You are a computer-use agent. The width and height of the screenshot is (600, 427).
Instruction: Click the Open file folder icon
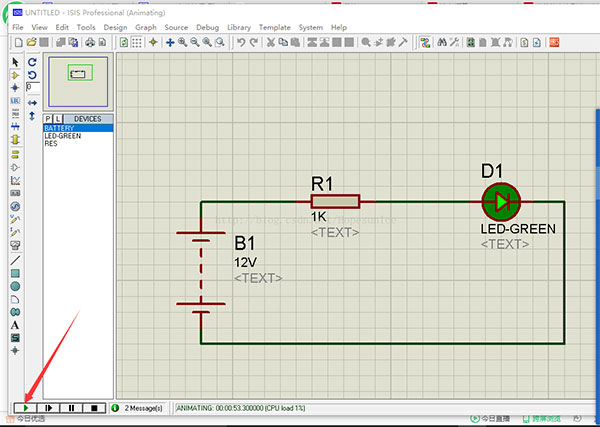[x=31, y=43]
